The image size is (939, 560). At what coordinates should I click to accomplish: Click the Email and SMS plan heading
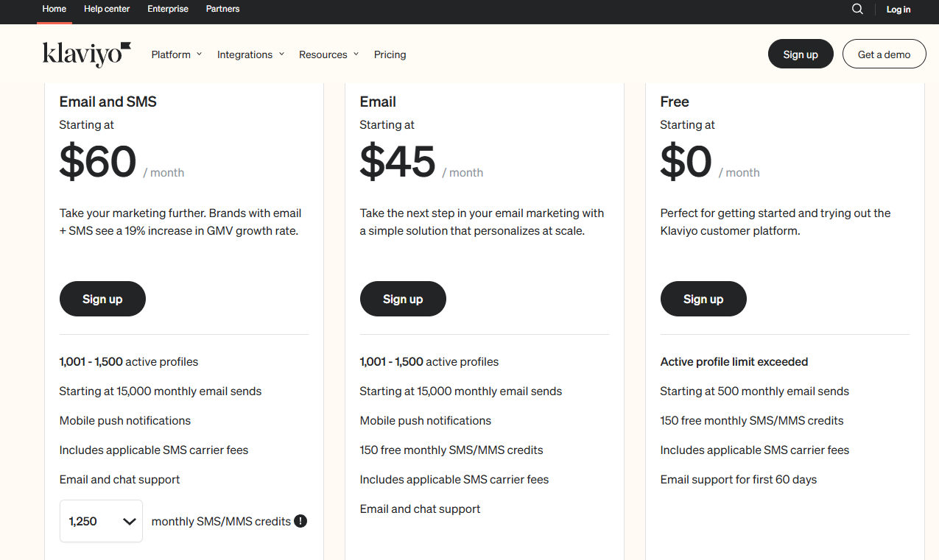click(x=108, y=102)
